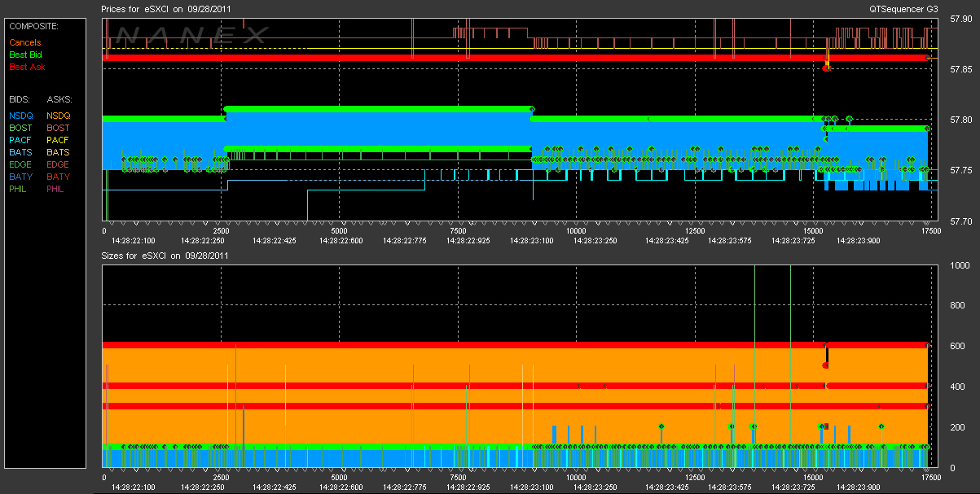Click the 5000 tick under the sizes chart

pos(339,478)
